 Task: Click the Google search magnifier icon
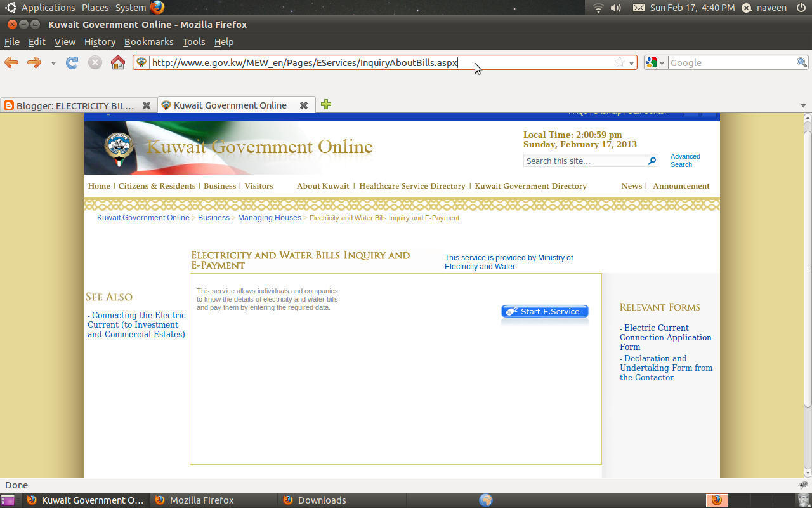[x=801, y=62]
